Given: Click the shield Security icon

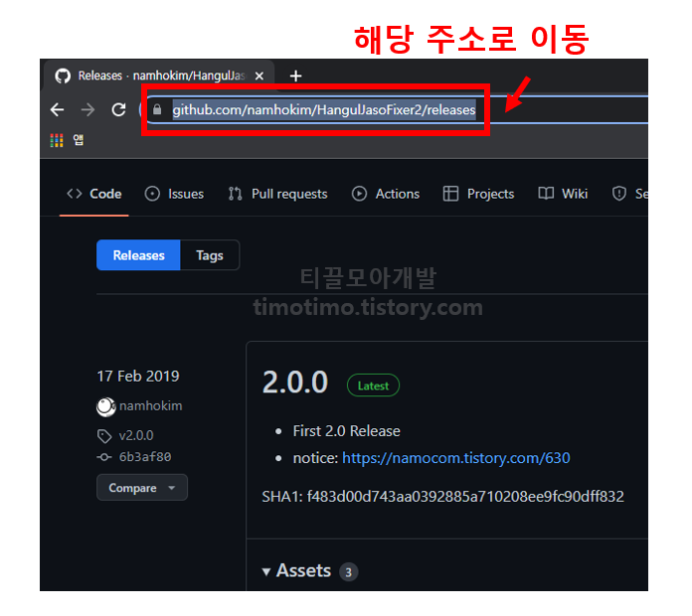Looking at the screenshot, I should tap(619, 193).
